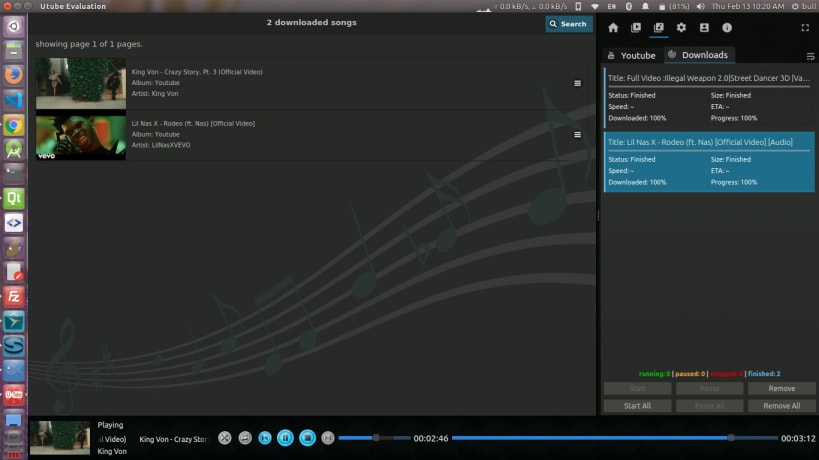Image resolution: width=819 pixels, height=460 pixels.
Task: Open the account profile icon
Action: click(704, 28)
